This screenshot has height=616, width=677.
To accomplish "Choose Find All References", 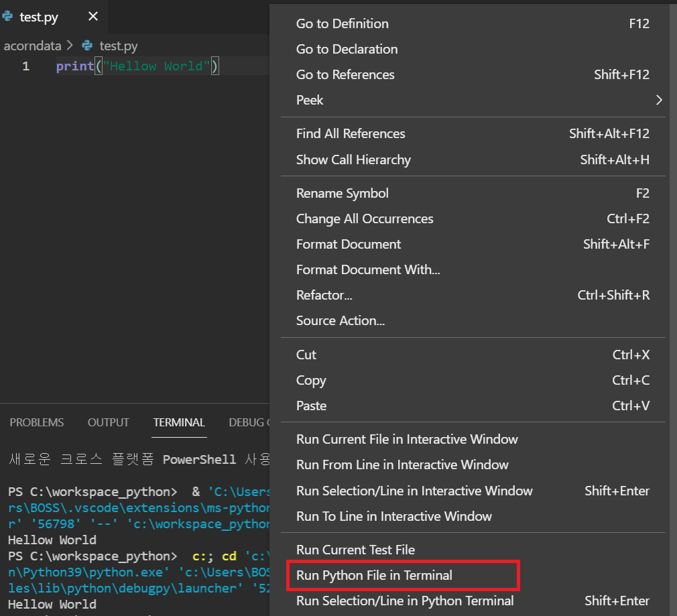I will point(351,133).
